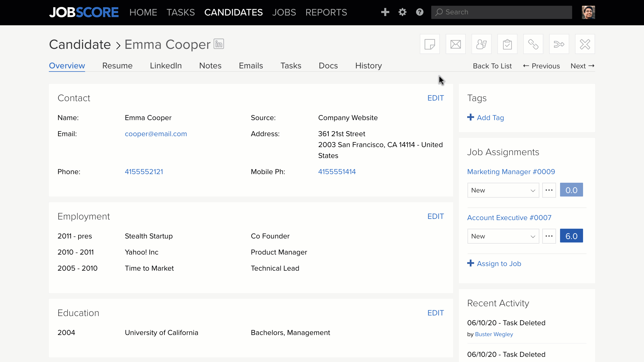The height and width of the screenshot is (362, 644).
Task: Open stage dropdown for Account Executive
Action: pyautogui.click(x=503, y=236)
